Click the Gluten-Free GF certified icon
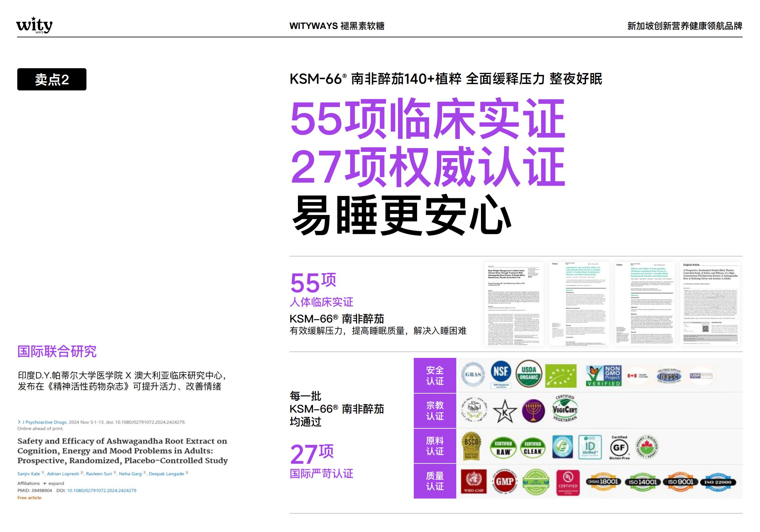760x532 pixels. (619, 448)
